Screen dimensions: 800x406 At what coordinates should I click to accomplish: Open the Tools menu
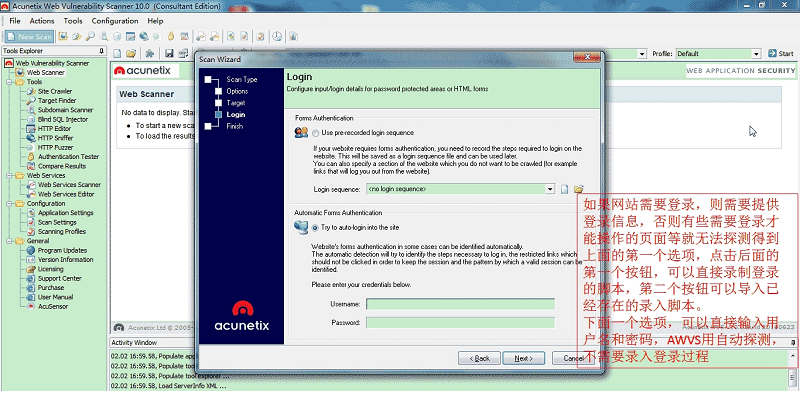pyautogui.click(x=73, y=21)
